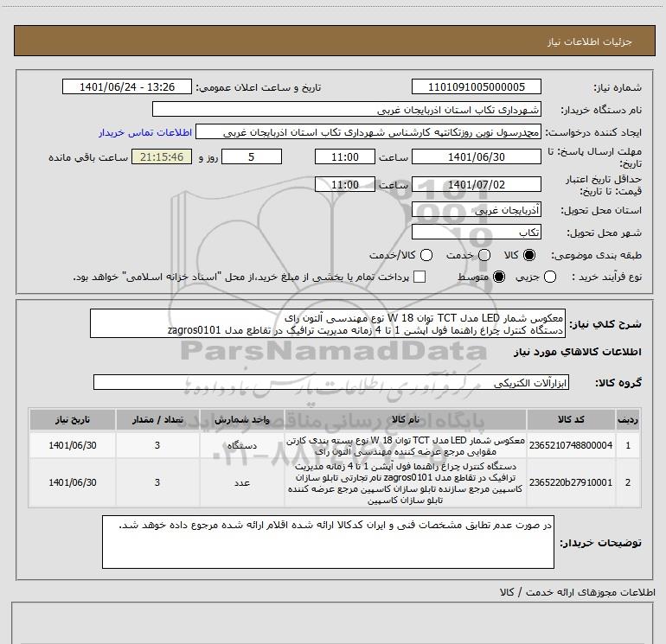Click the جزئیات اطلاعات نیاز header title
666x644 pixels.
point(589,41)
